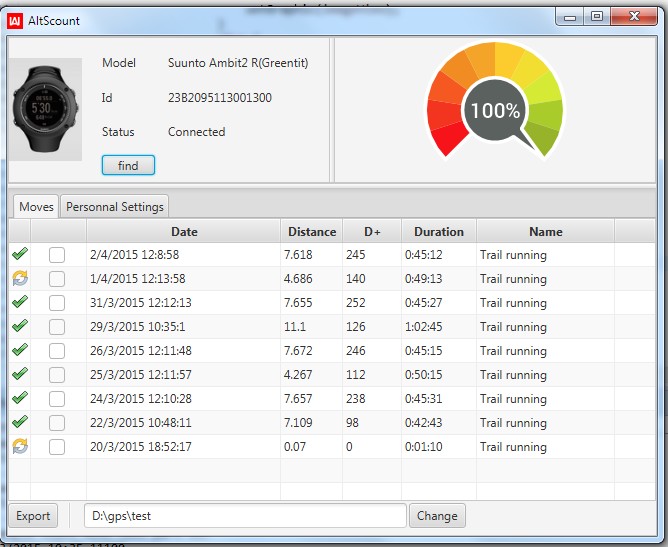Image resolution: width=668 pixels, height=547 pixels.
Task: Click the model text Suunto Ambit2 R(Greentit)
Action: 238,63
